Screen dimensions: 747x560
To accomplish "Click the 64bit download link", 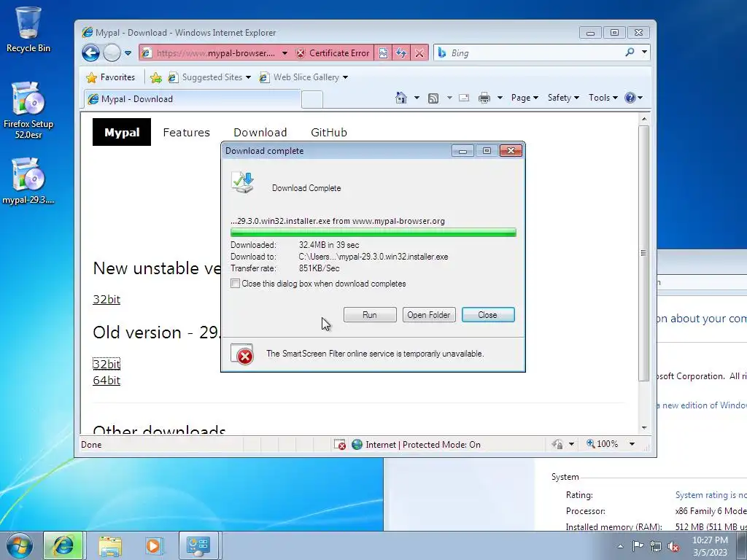I will (x=107, y=380).
